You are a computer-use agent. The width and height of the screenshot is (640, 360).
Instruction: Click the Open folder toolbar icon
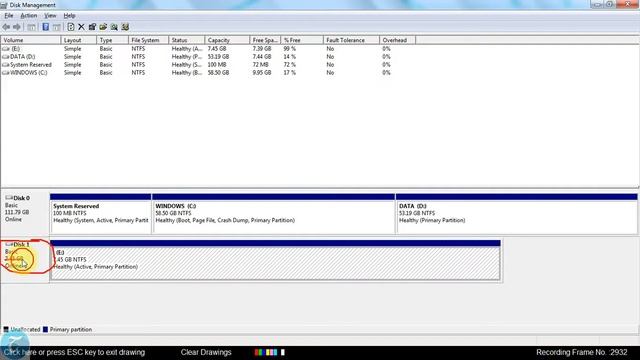[103, 27]
